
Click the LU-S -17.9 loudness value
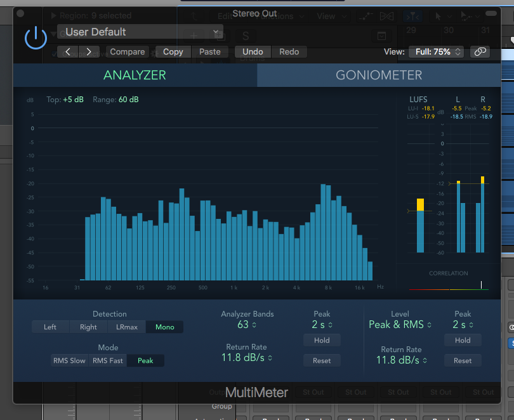click(428, 117)
